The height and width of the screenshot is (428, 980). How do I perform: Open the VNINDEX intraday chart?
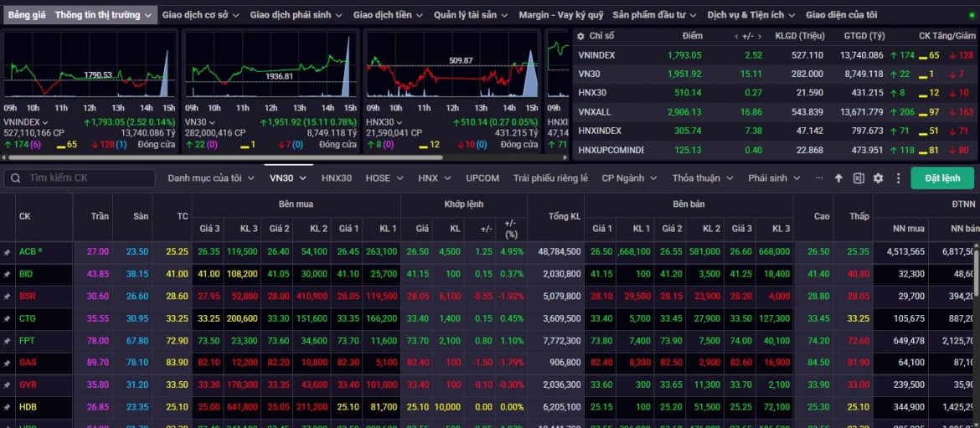coord(90,65)
